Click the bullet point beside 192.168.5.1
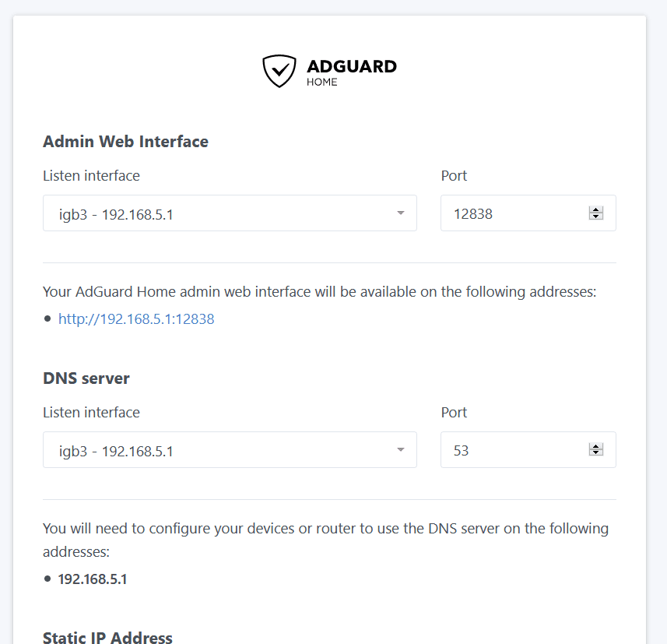The image size is (667, 644). click(x=48, y=579)
